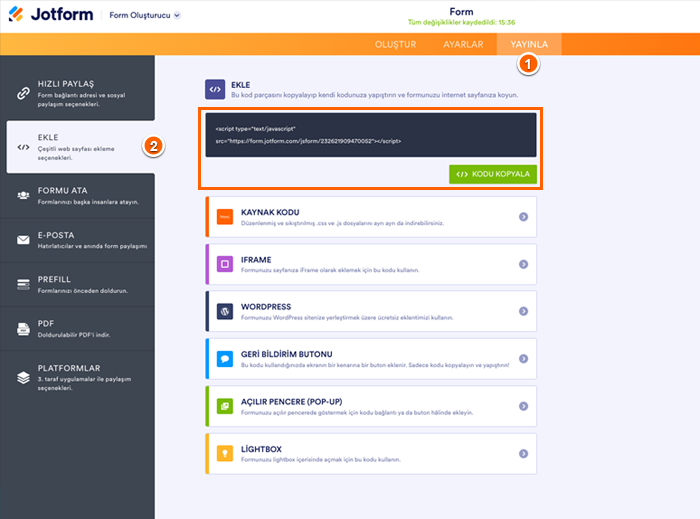This screenshot has width=700, height=519.
Task: Click the envelope icon beside E-POSTA
Action: (x=23, y=240)
